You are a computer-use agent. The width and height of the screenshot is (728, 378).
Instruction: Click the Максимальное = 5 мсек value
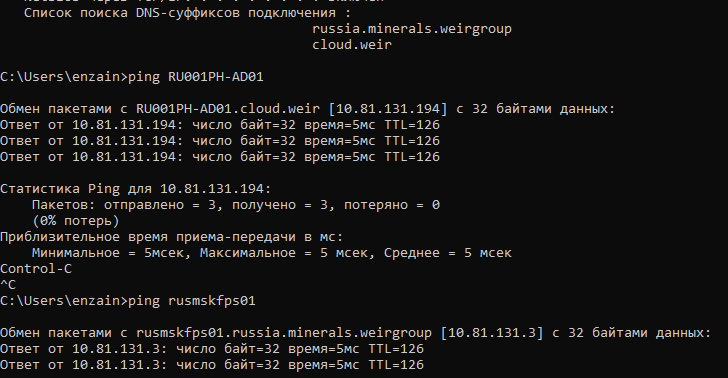[283, 253]
